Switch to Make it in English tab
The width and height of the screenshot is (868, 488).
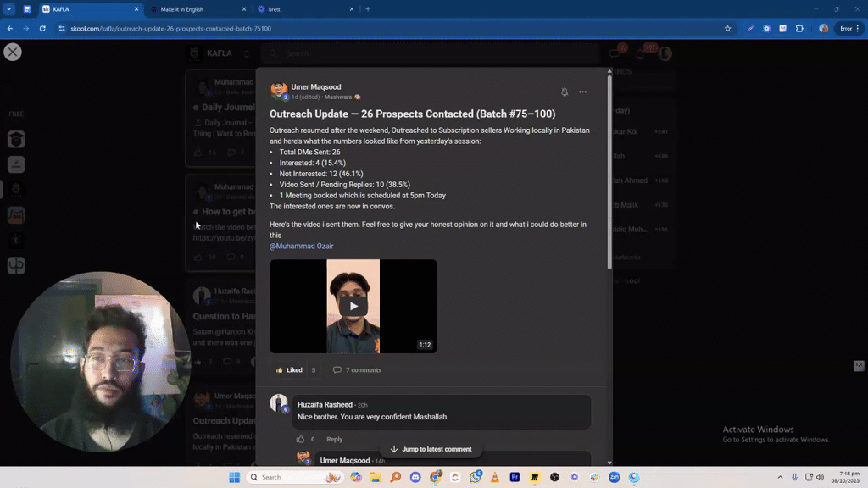(197, 9)
